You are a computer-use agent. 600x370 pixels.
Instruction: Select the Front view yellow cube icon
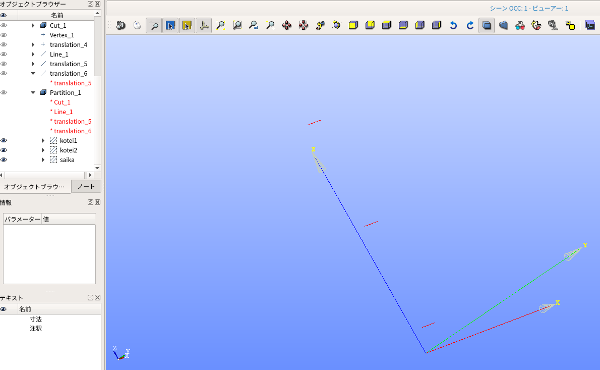[353, 26]
